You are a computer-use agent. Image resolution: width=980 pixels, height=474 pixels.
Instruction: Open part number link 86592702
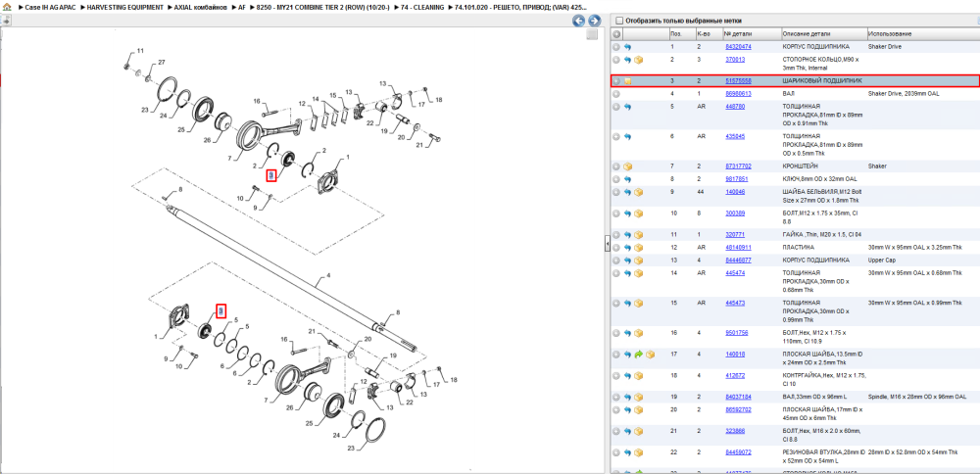[738, 409]
